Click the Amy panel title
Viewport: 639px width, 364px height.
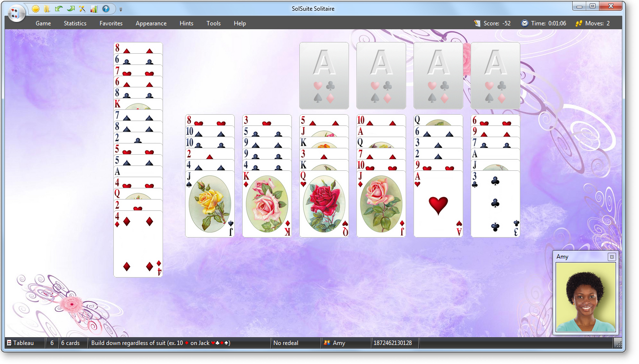(562, 257)
